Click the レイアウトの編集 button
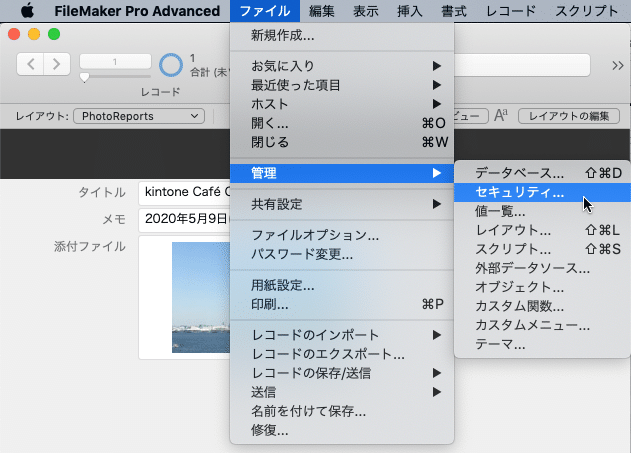 pos(569,116)
